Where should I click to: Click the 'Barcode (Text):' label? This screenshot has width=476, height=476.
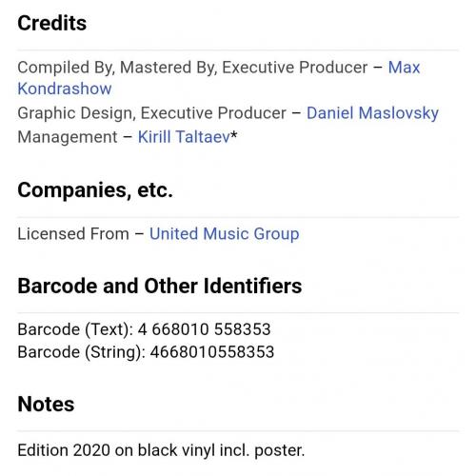point(75,329)
